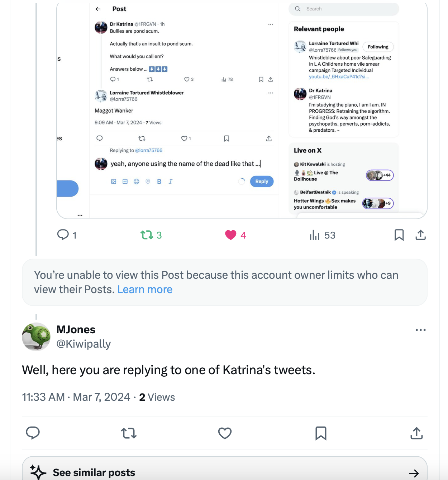
Task: Repost MJones's reply using the retweet icon
Action: coord(129,433)
